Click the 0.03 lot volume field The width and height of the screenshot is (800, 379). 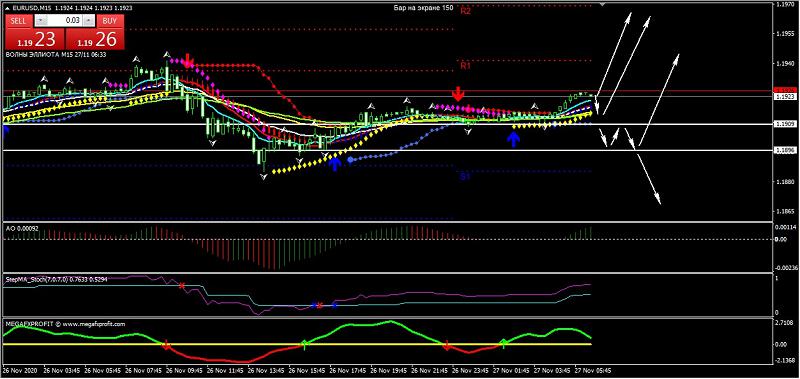pos(65,21)
